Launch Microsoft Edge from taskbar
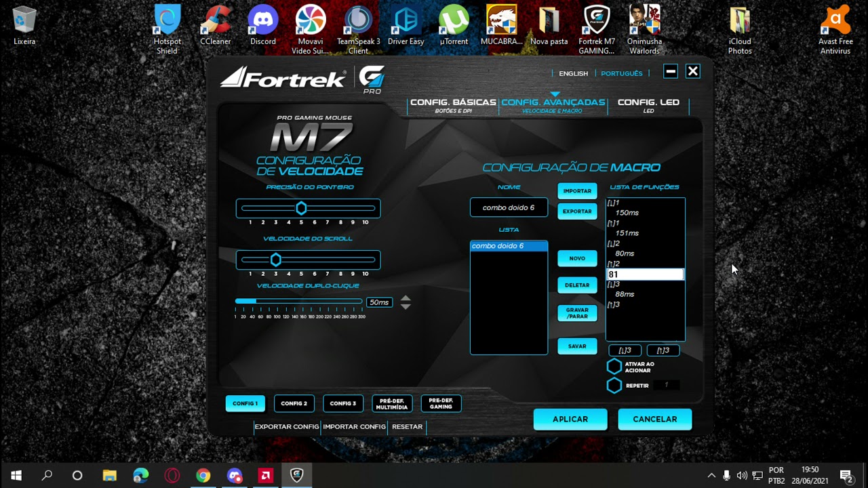 click(x=141, y=475)
